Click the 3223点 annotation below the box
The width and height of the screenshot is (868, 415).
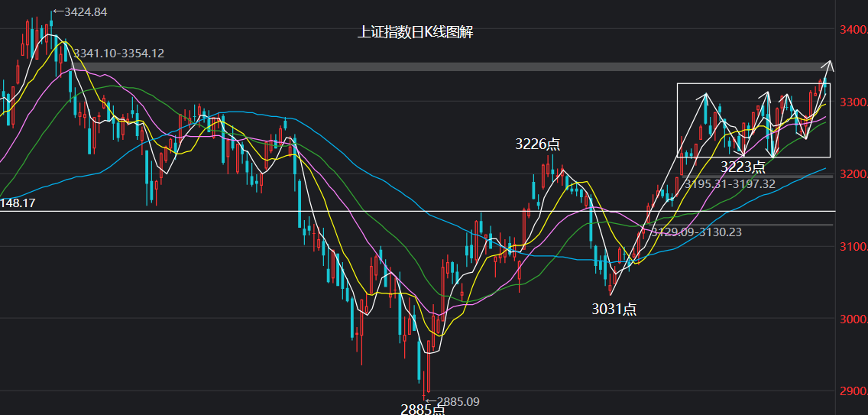[743, 167]
